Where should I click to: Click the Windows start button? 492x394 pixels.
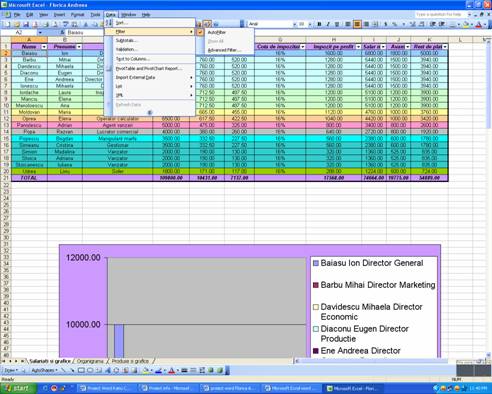[x=18, y=388]
